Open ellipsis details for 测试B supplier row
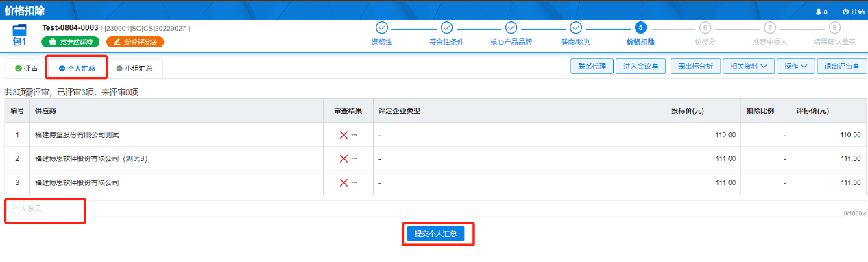The height and width of the screenshot is (262, 868). (354, 159)
